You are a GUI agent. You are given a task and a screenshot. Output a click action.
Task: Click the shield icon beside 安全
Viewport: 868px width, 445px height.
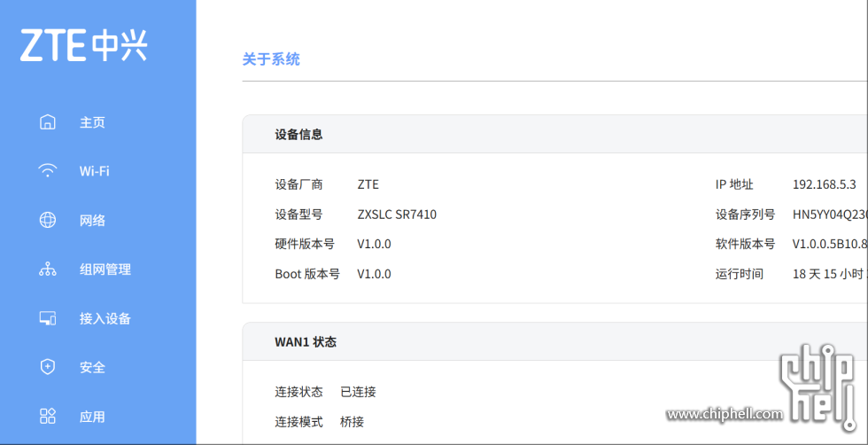[x=48, y=367]
